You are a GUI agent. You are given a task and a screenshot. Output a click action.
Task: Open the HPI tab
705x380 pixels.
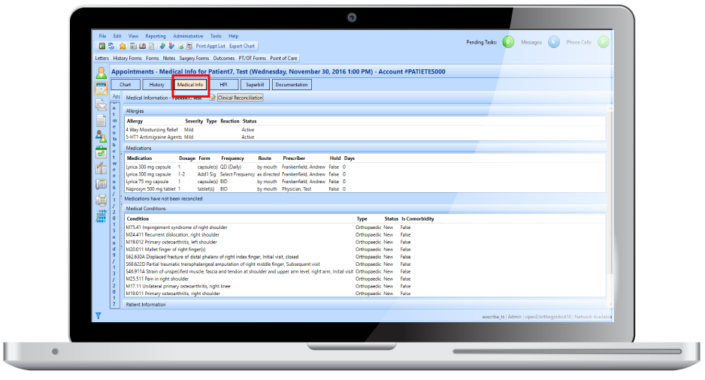(x=223, y=85)
